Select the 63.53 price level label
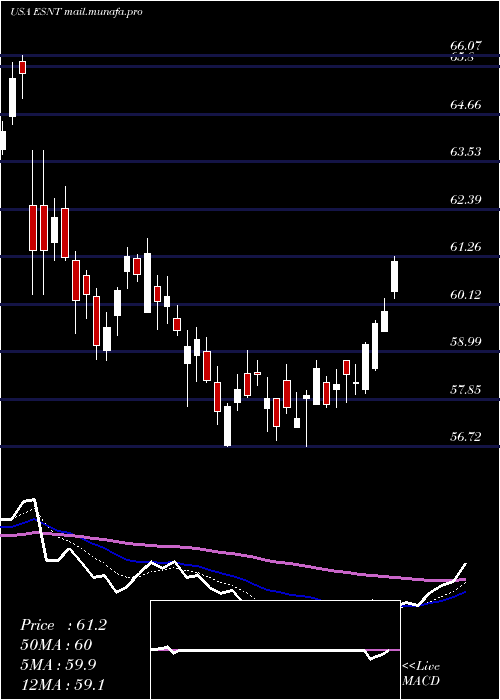The width and height of the screenshot is (500, 700). pyautogui.click(x=466, y=152)
